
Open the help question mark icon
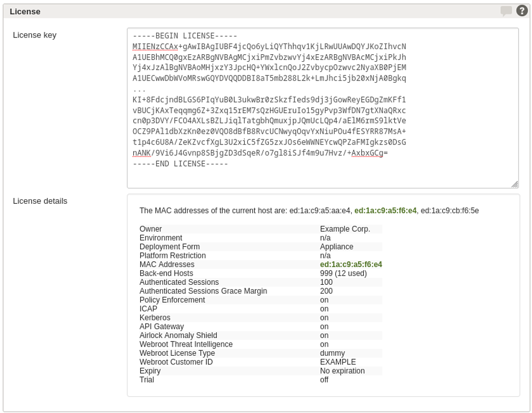coord(522,11)
